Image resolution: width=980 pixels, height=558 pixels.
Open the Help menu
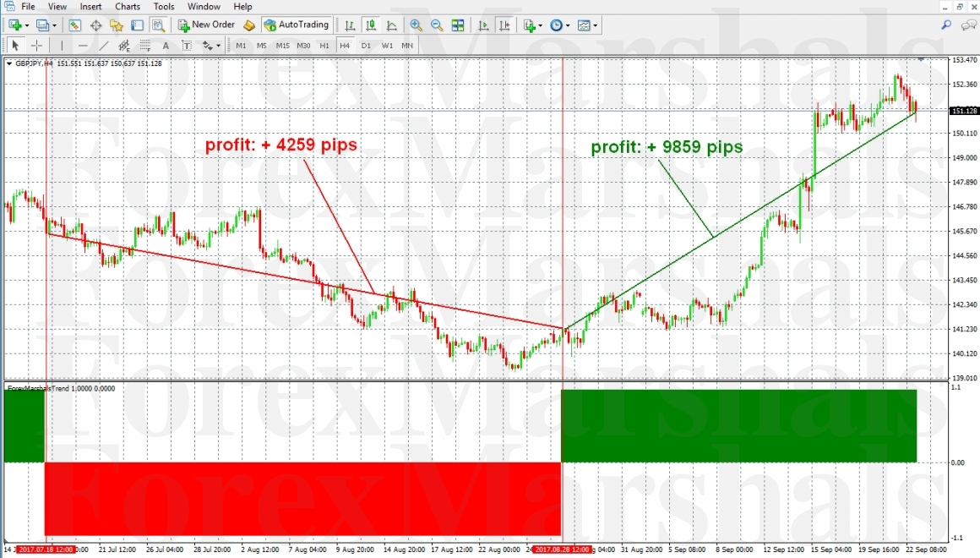(x=242, y=6)
